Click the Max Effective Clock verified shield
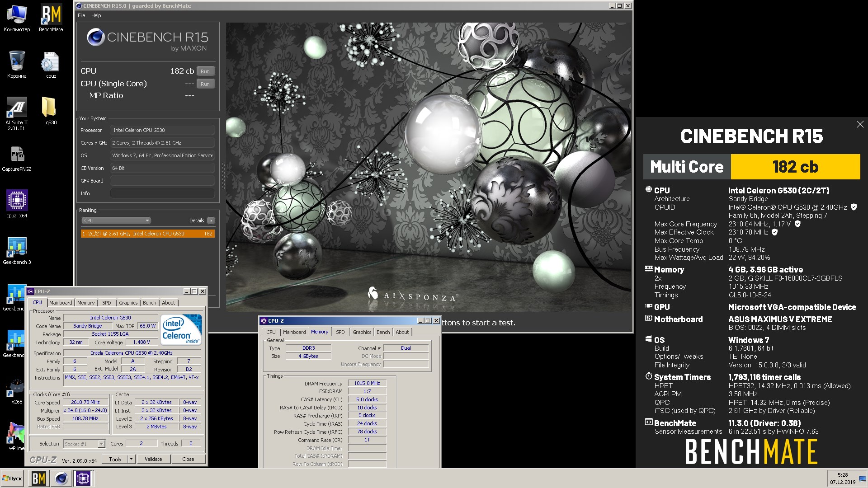The width and height of the screenshot is (868, 488). point(774,232)
